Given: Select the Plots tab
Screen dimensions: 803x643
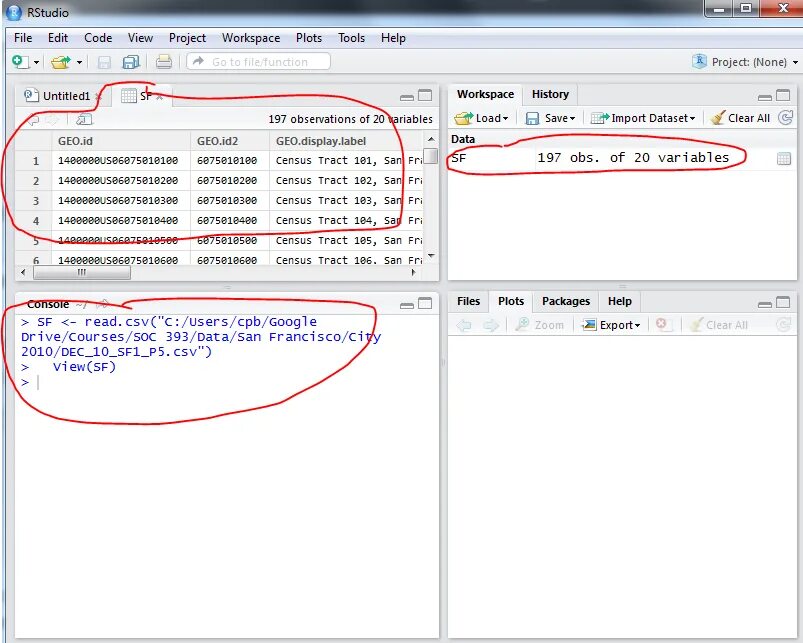Looking at the screenshot, I should coord(511,301).
